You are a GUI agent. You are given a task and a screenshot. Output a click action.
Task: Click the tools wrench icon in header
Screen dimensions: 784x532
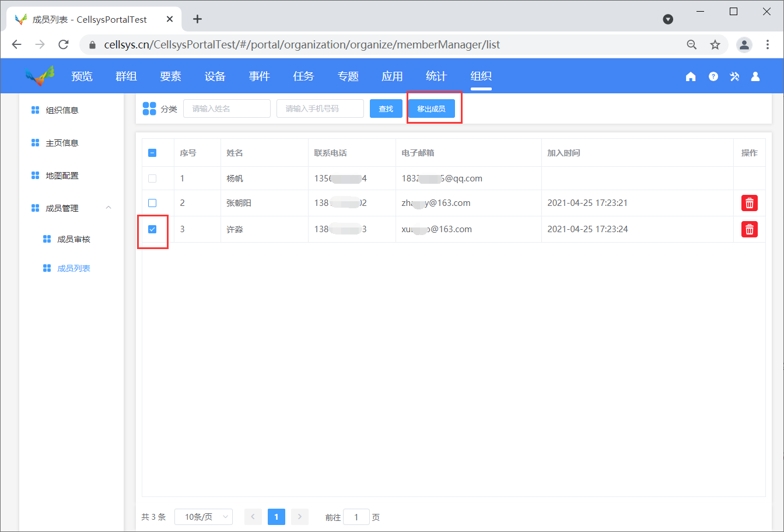(x=734, y=76)
